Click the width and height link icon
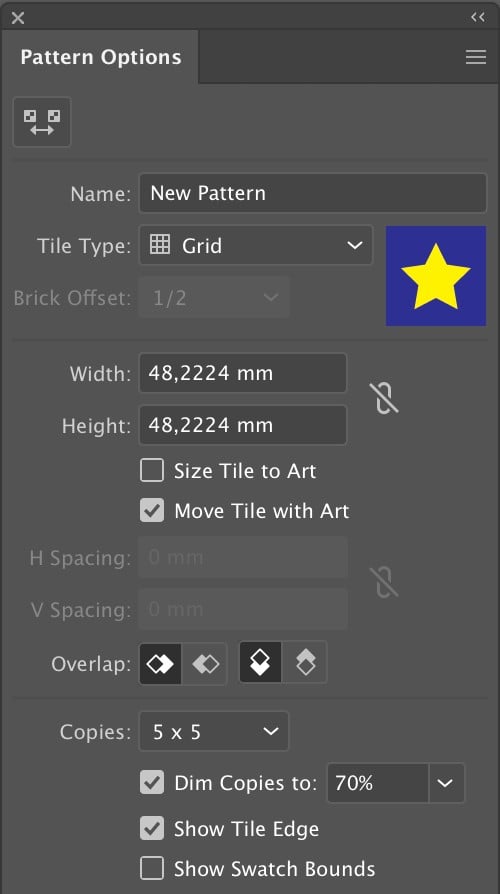 click(x=386, y=398)
